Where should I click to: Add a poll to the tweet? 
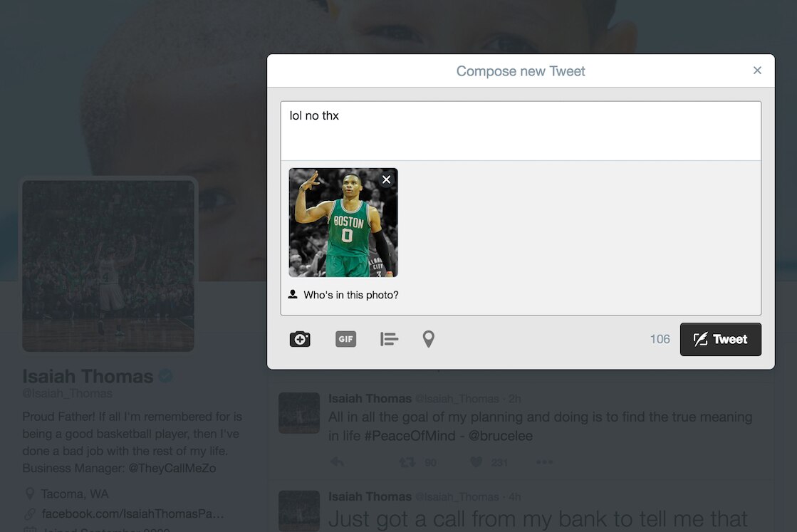(x=389, y=339)
